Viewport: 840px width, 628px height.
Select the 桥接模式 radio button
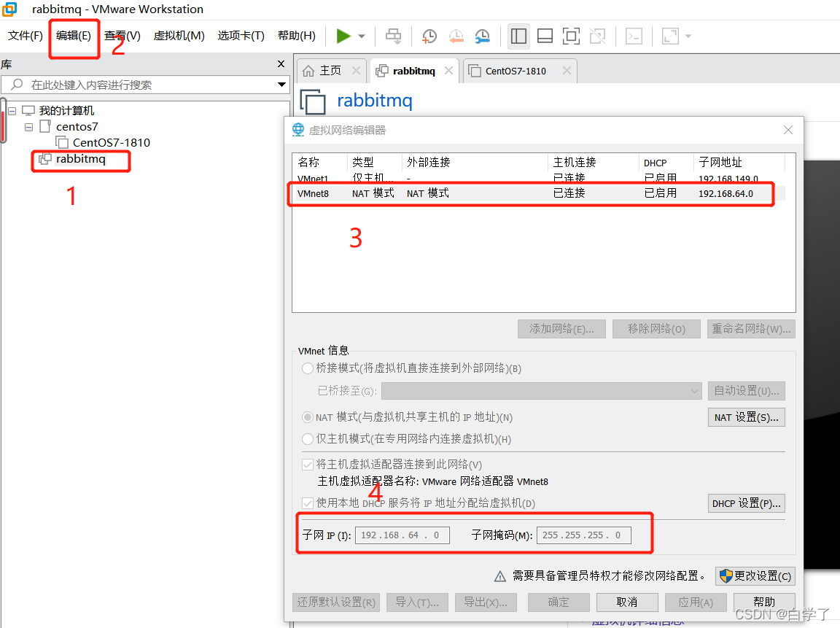pyautogui.click(x=308, y=368)
